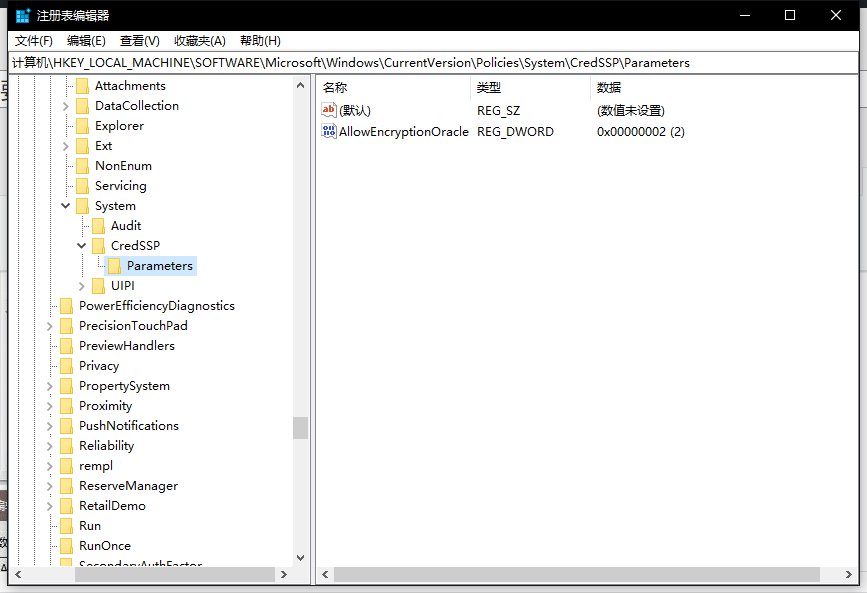Open the 文件(F) menu
867x593 pixels.
click(33, 41)
